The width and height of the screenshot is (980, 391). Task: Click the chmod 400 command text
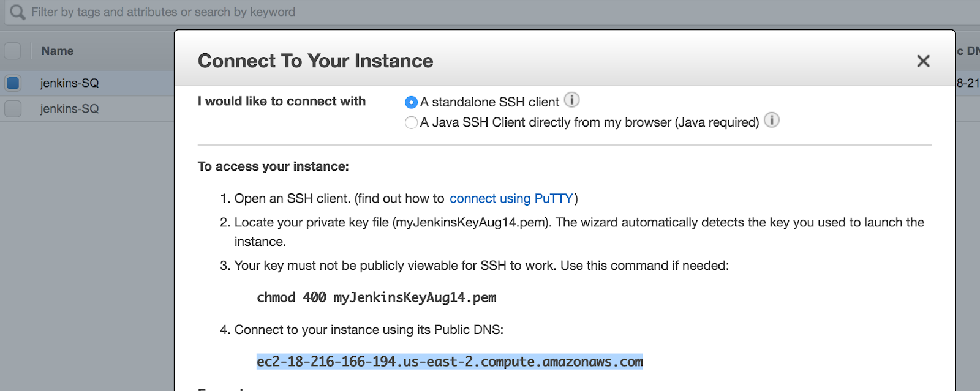point(376,298)
